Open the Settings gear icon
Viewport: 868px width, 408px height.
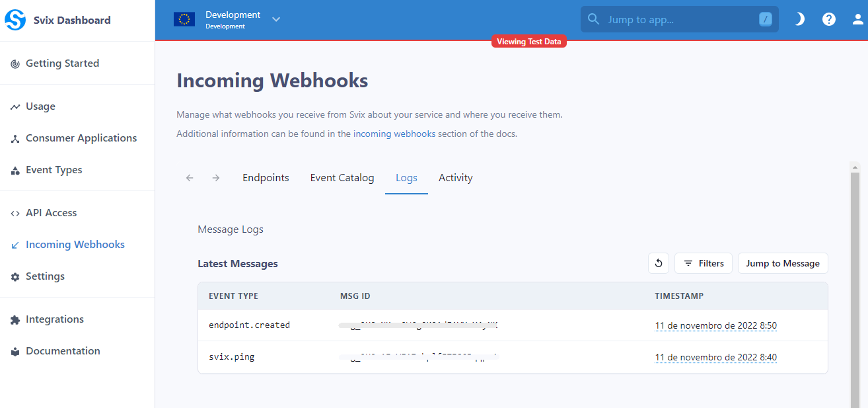[x=14, y=276]
